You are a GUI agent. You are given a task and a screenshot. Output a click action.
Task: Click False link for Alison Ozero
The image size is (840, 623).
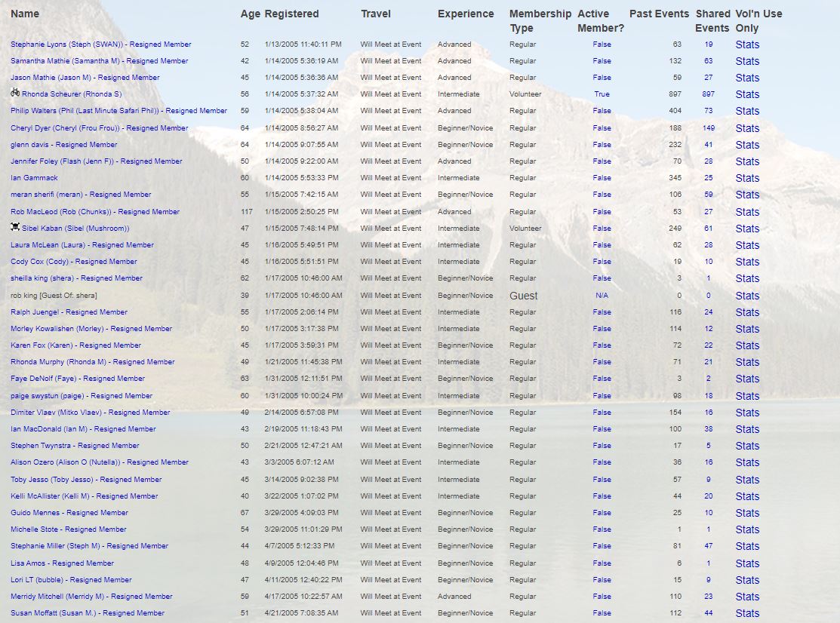tap(602, 462)
